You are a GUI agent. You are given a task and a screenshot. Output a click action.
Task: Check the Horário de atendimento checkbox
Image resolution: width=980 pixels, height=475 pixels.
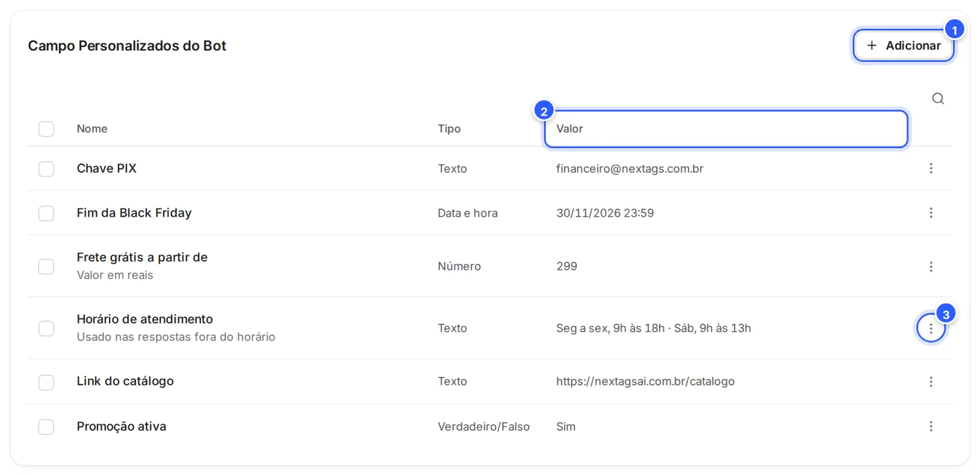click(x=46, y=329)
